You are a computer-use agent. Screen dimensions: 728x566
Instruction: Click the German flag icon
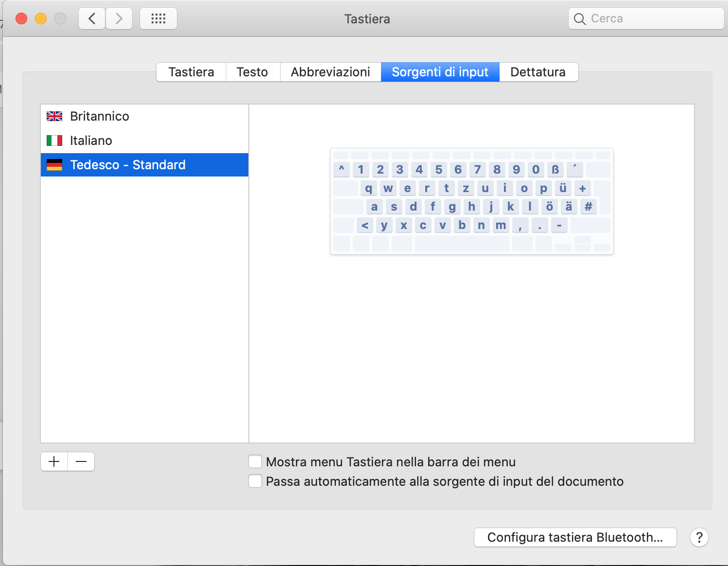pos(54,165)
